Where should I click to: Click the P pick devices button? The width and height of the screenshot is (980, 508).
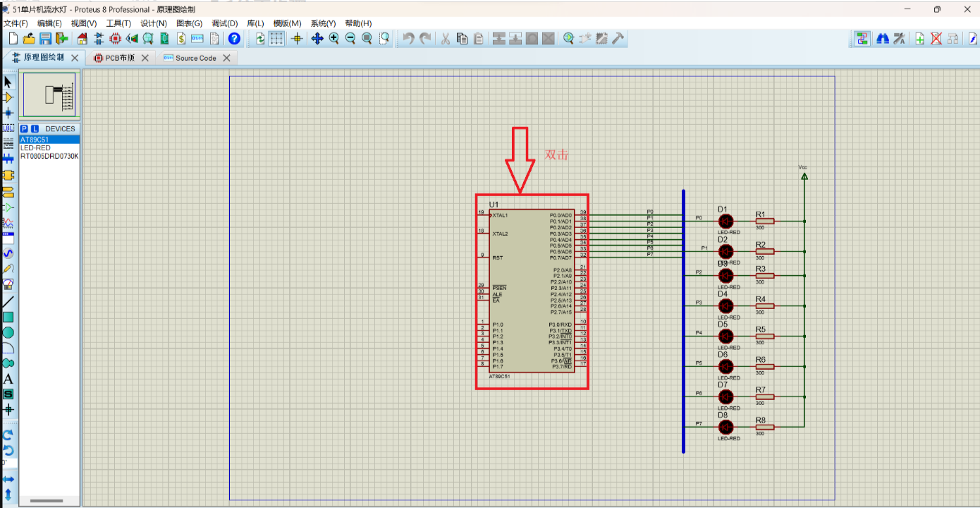[24, 129]
